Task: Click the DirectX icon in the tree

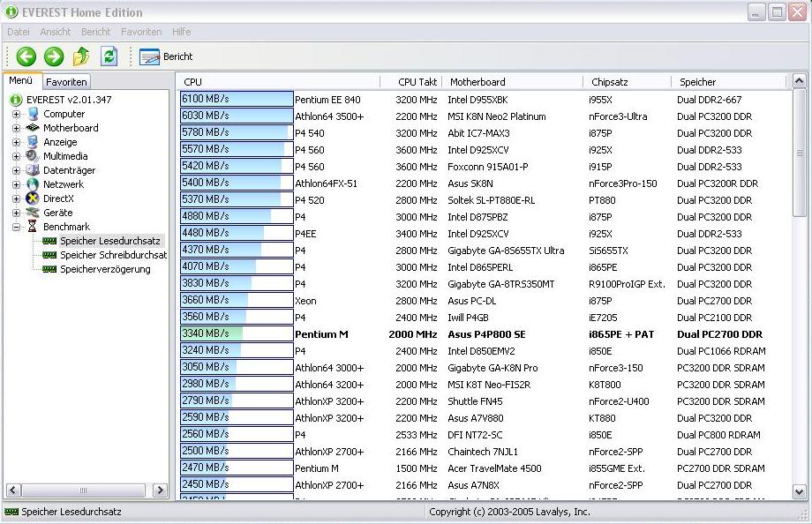Action: 33,198
